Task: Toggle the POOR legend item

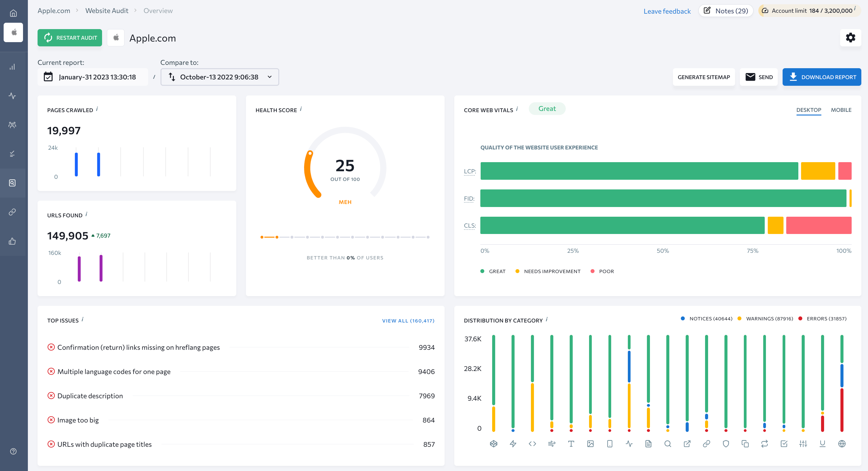Action: click(602, 271)
